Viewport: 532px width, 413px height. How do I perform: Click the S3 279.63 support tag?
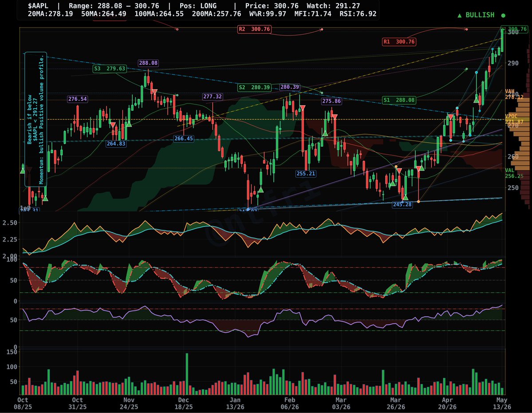pyautogui.click(x=110, y=68)
